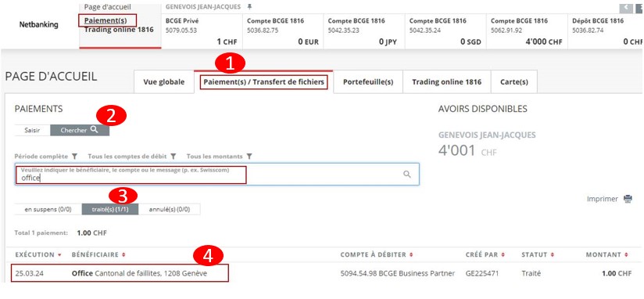
Task: Open the Tous les montants filter
Action: click(220, 157)
